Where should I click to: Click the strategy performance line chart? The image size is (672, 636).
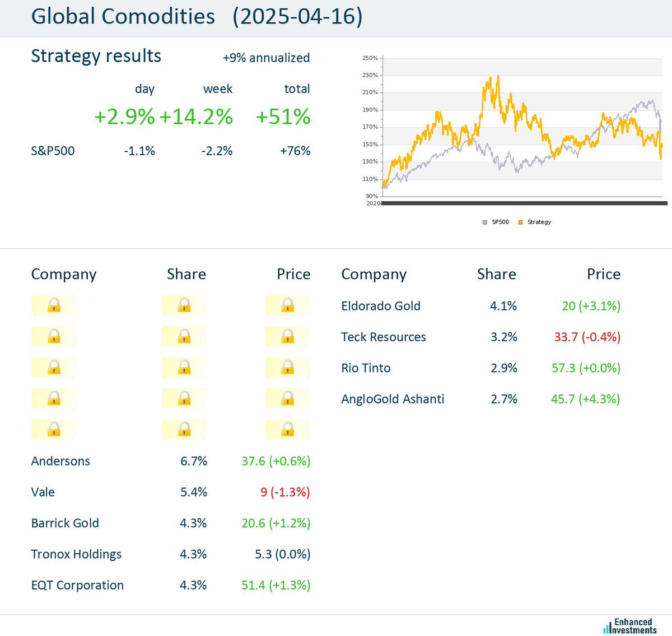[x=522, y=127]
